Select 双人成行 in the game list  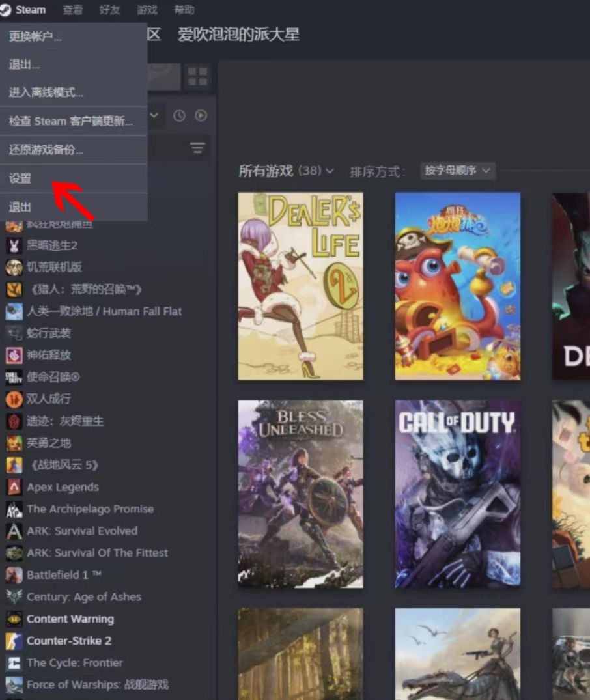[x=49, y=399]
